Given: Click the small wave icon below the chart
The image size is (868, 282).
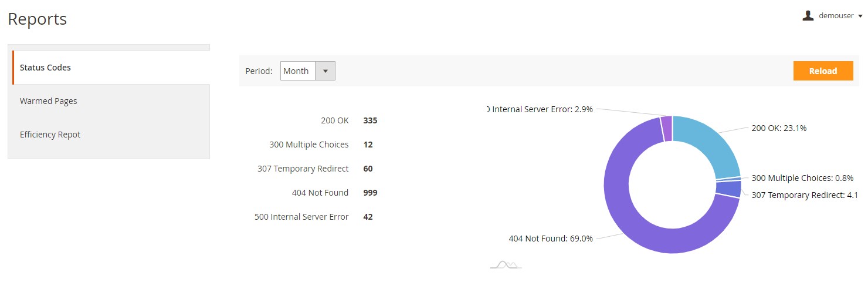Looking at the screenshot, I should 506,265.
